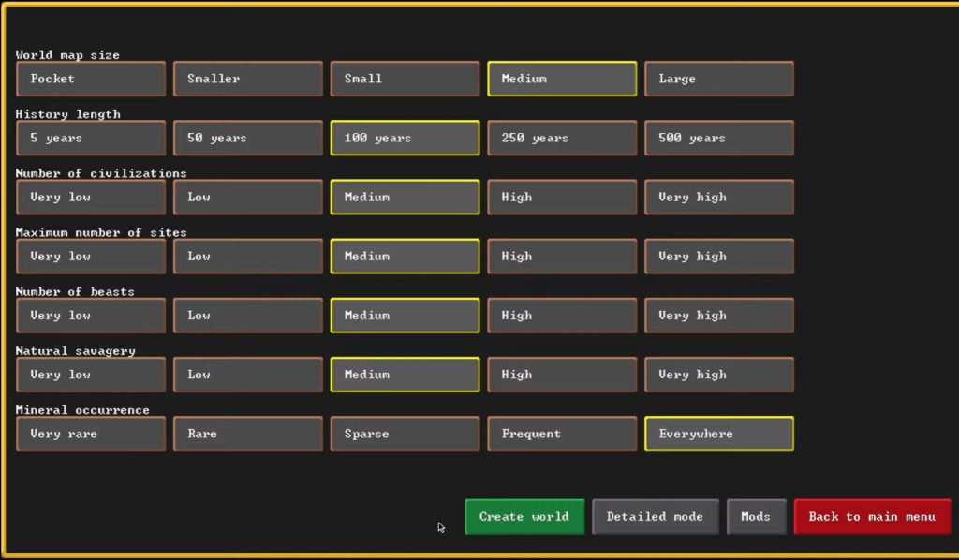Viewport: 959px width, 560px height.
Task: Select Small world map size
Action: click(x=405, y=79)
